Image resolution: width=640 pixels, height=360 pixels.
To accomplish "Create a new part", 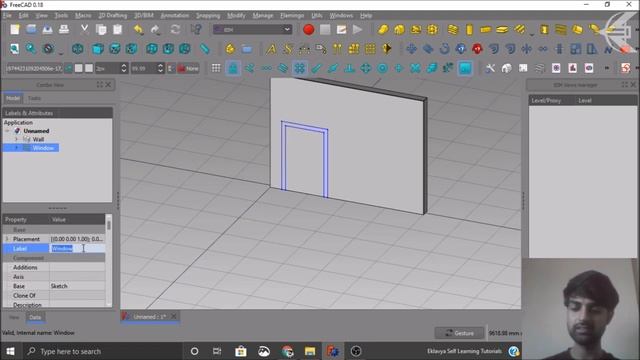I will pos(230,49).
